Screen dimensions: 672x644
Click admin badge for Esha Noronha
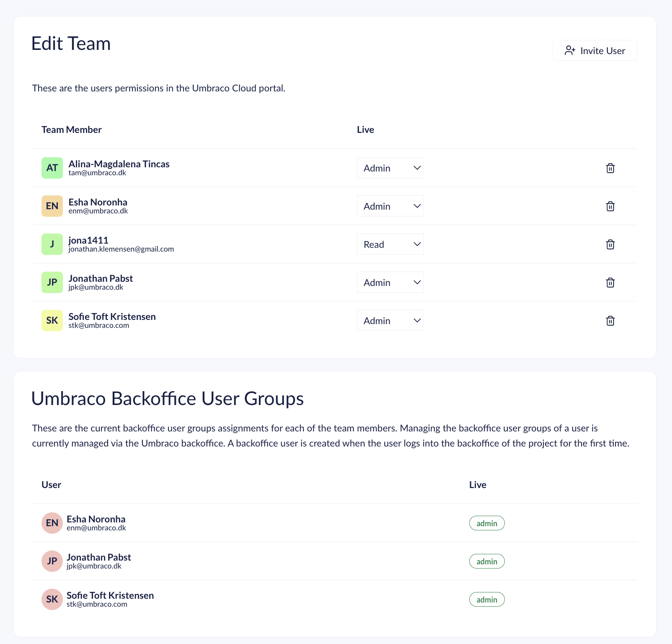[x=486, y=523]
